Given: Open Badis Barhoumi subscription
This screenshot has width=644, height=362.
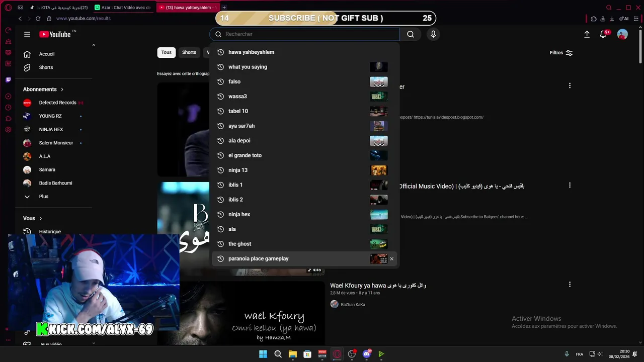Looking at the screenshot, I should click(55, 183).
